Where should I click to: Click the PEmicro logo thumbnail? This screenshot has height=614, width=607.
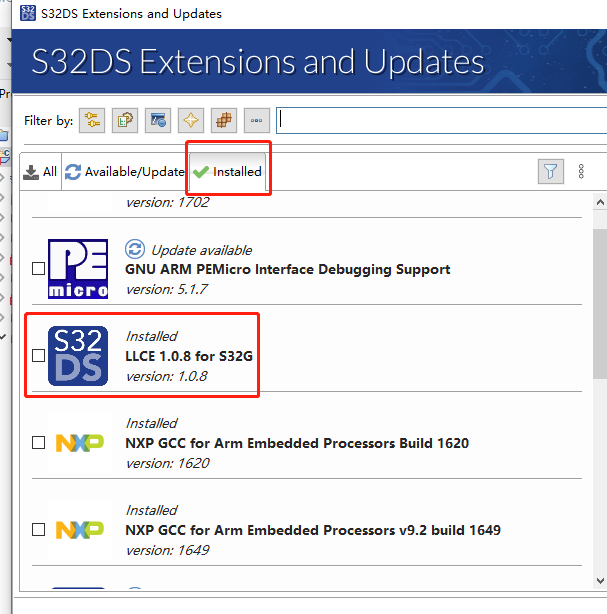[78, 269]
